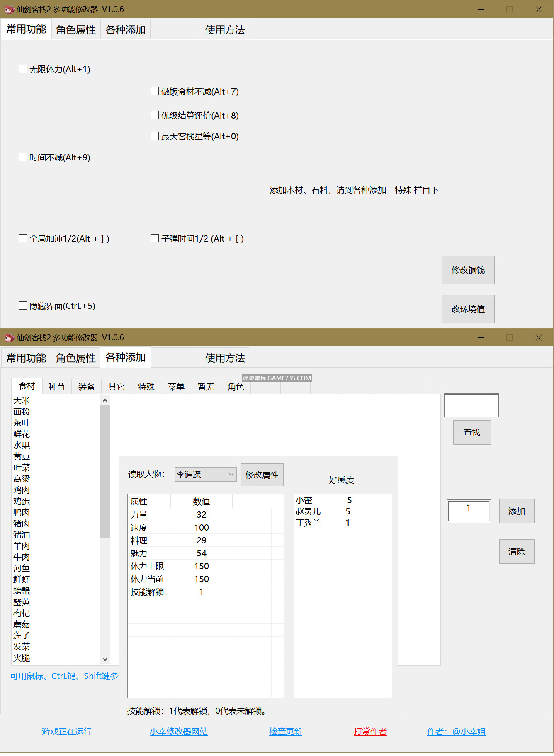
Task: Select the 装备 sub-tab
Action: point(87,387)
